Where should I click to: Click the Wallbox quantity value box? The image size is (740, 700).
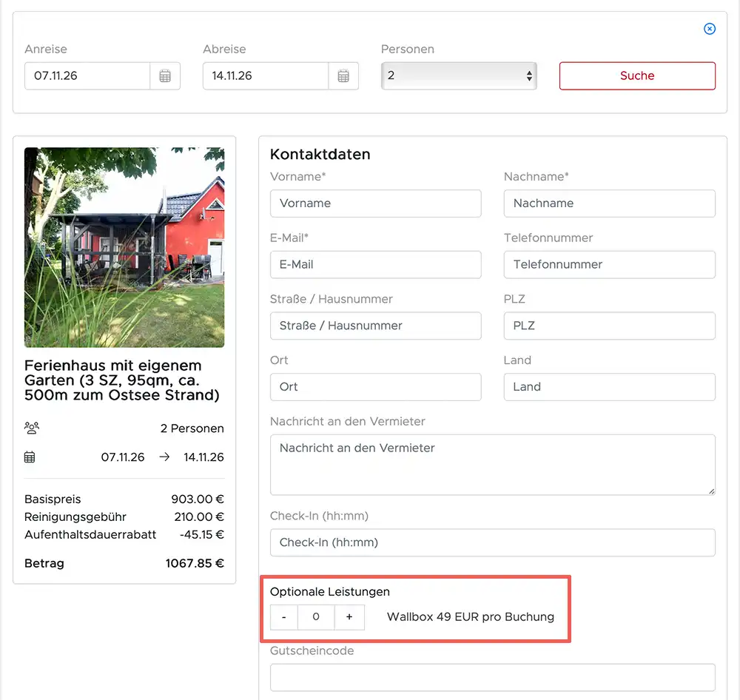pyautogui.click(x=316, y=617)
